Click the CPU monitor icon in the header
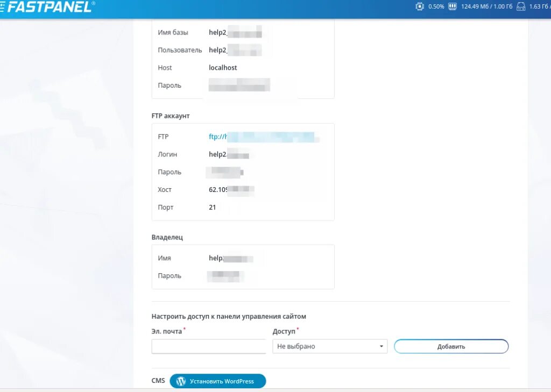This screenshot has height=392, width=551. tap(419, 6)
